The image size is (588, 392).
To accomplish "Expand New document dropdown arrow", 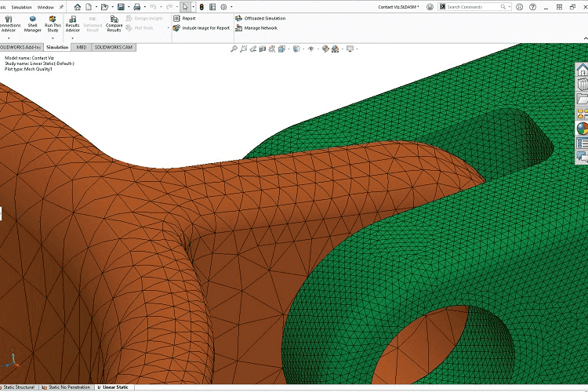I will [96, 7].
